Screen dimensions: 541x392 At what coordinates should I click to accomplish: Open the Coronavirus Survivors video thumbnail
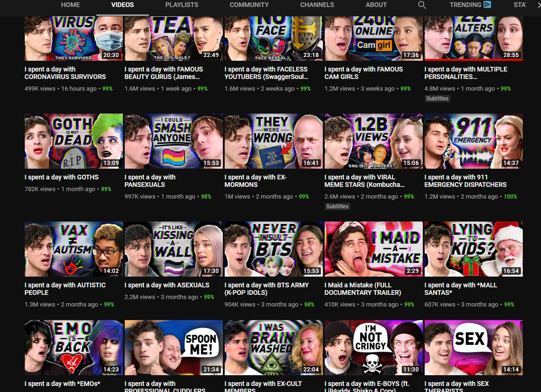[x=74, y=38]
